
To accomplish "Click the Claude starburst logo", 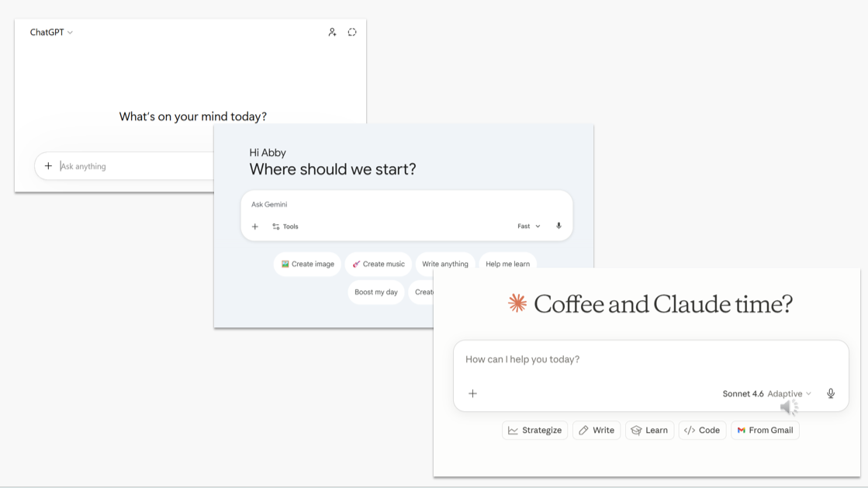I will pyautogui.click(x=517, y=303).
